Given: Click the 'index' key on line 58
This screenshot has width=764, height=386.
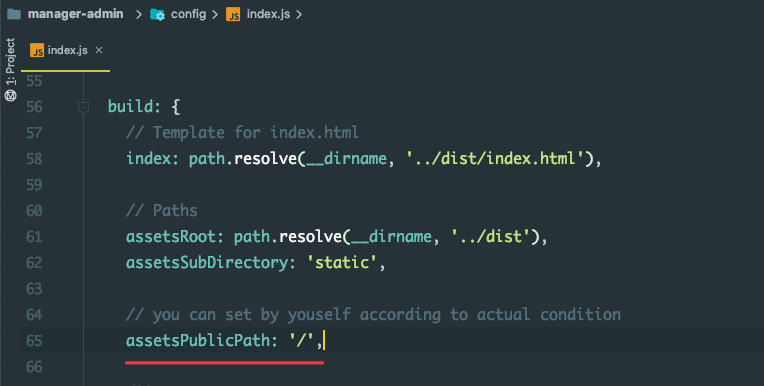Looking at the screenshot, I should 148,158.
